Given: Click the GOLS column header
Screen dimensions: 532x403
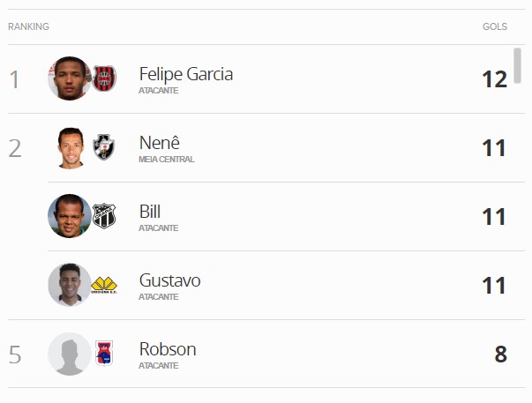Looking at the screenshot, I should [495, 26].
